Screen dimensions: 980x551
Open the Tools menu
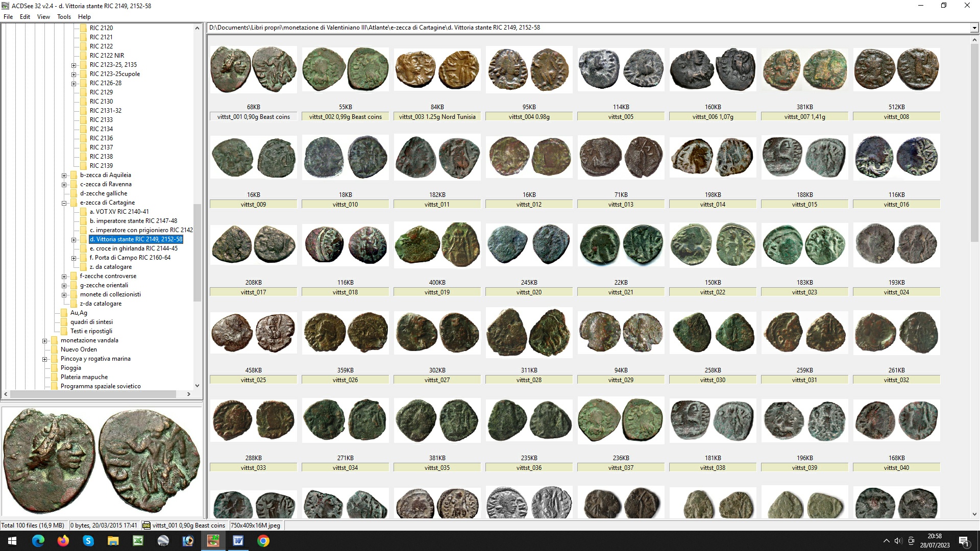(x=64, y=17)
